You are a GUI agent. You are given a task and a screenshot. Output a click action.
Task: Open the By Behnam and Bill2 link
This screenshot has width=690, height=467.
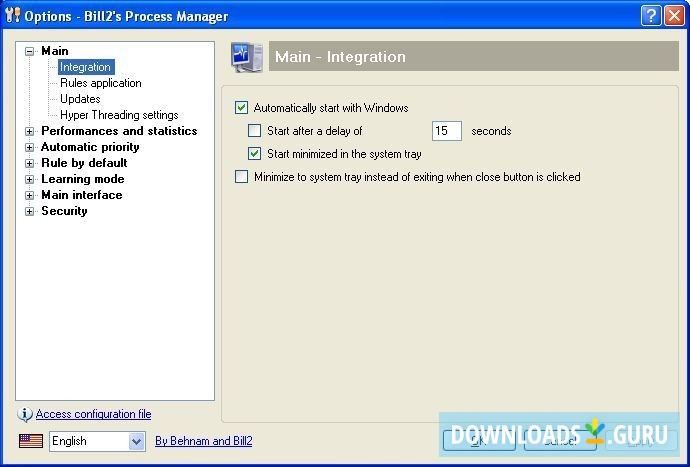point(204,441)
